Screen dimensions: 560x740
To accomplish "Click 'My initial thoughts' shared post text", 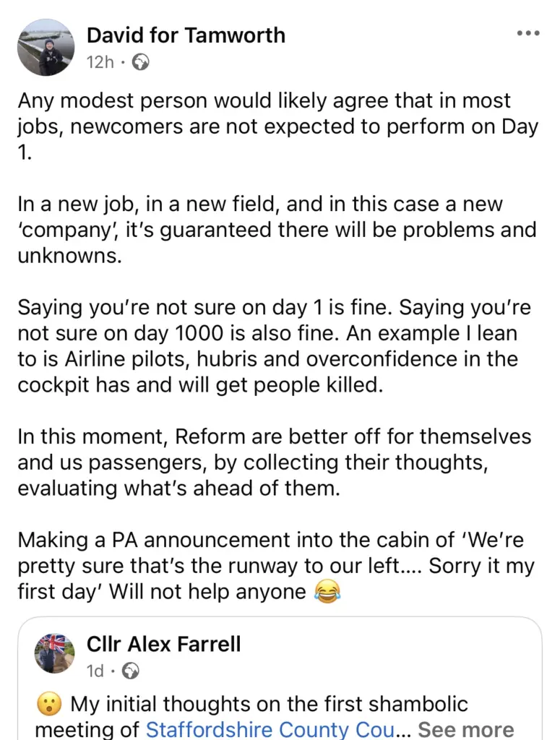I will pos(275,716).
